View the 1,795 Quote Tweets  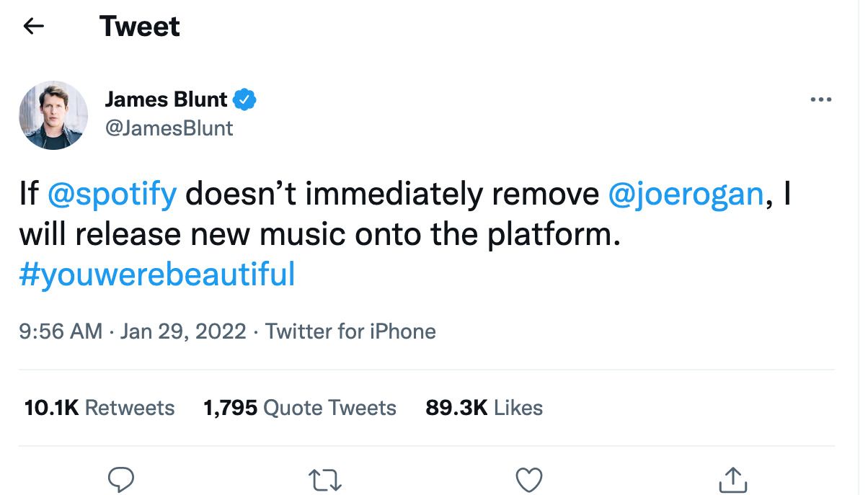point(300,408)
